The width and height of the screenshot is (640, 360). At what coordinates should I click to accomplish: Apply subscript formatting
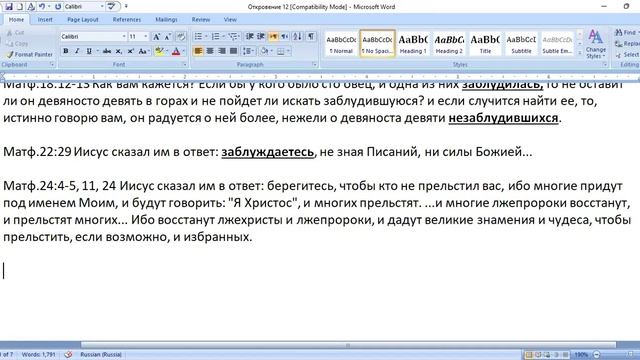[118, 51]
